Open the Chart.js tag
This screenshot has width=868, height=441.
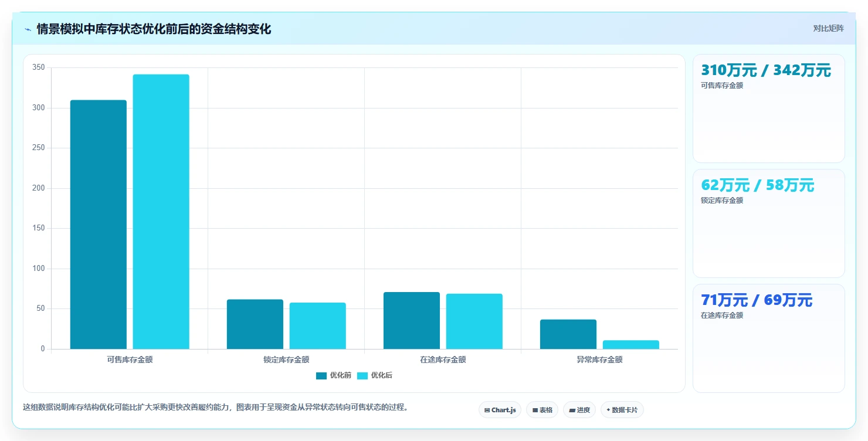[500, 410]
